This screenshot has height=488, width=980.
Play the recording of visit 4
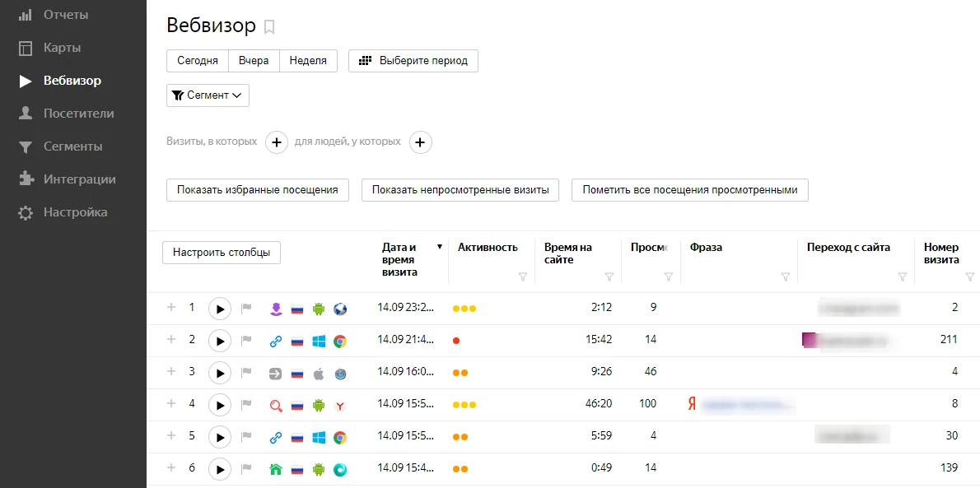point(219,405)
